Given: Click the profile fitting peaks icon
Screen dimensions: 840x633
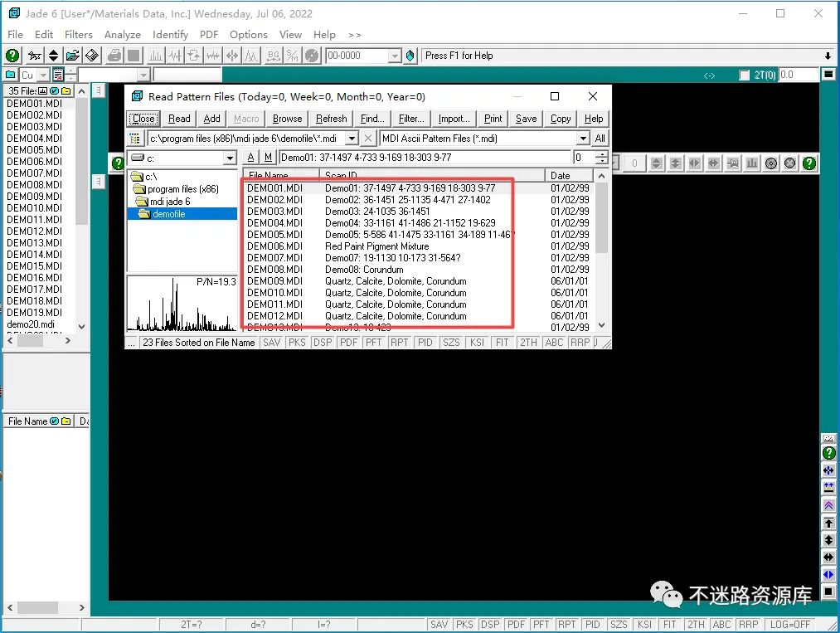Looking at the screenshot, I should [252, 56].
